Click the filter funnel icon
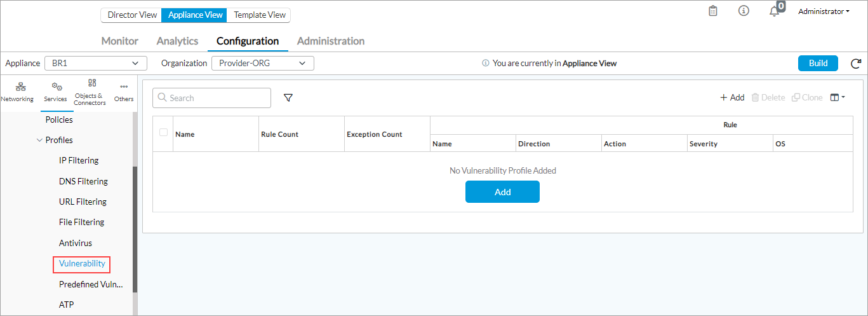This screenshot has height=316, width=868. [288, 98]
